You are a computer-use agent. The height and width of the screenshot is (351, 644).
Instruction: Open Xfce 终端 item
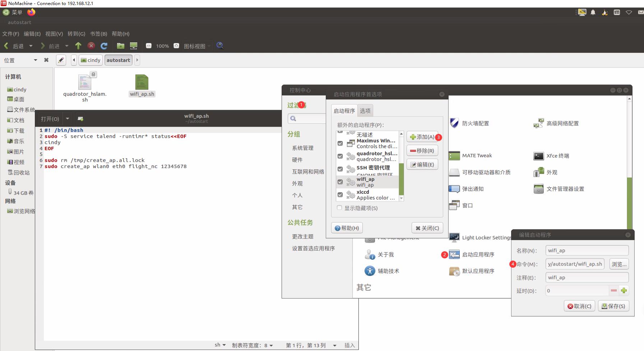pos(551,155)
